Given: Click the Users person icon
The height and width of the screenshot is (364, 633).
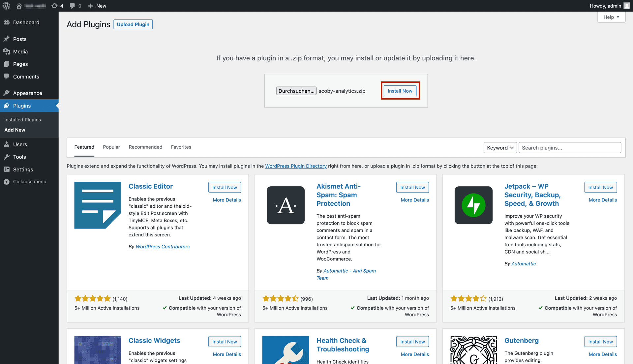Looking at the screenshot, I should pos(7,144).
